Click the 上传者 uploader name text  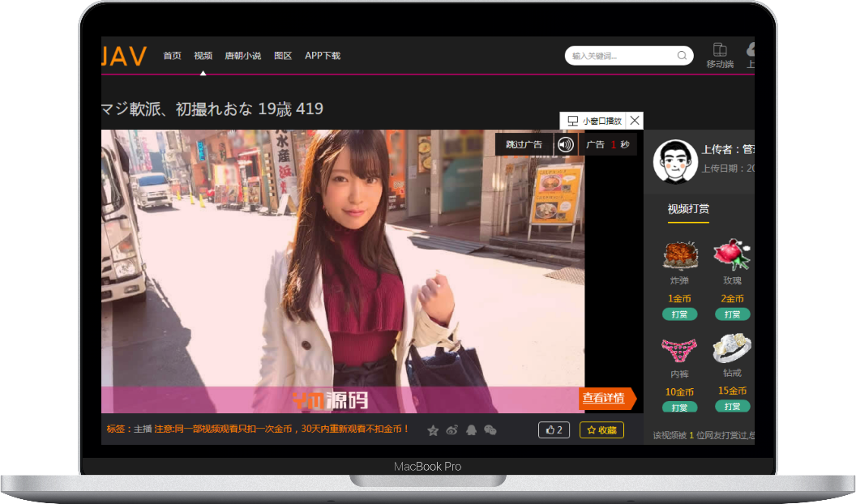(x=728, y=149)
